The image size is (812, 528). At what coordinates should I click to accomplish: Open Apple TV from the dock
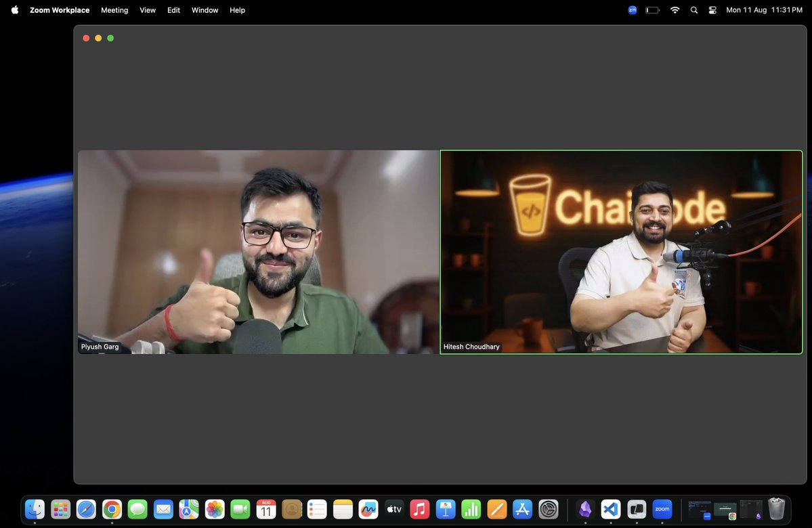click(x=394, y=509)
